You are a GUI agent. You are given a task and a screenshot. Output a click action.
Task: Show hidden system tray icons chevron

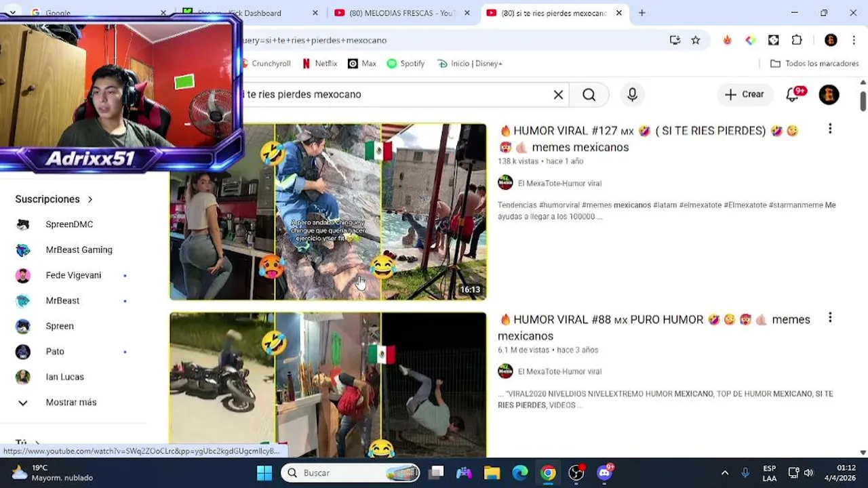point(724,472)
